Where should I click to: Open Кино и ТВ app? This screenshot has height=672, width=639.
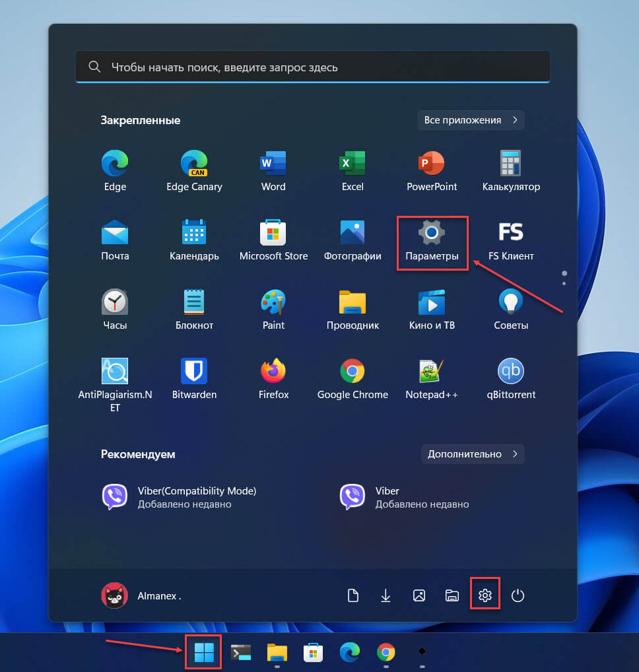[x=432, y=309]
